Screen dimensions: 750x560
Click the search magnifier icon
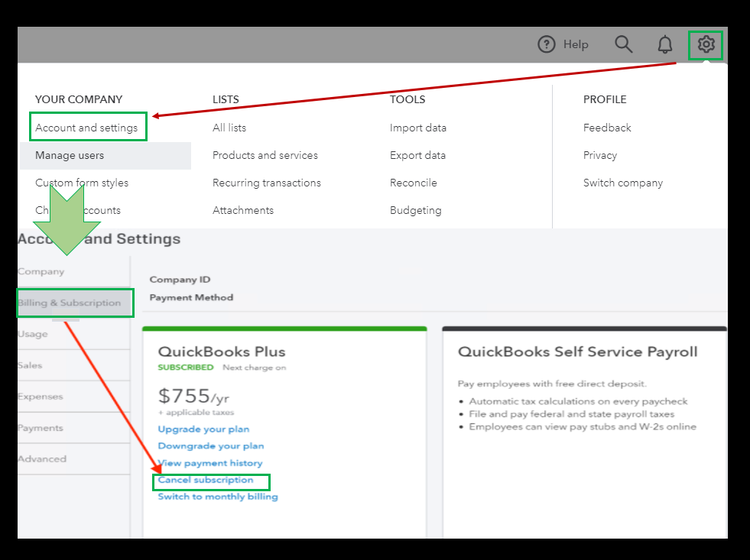point(623,44)
